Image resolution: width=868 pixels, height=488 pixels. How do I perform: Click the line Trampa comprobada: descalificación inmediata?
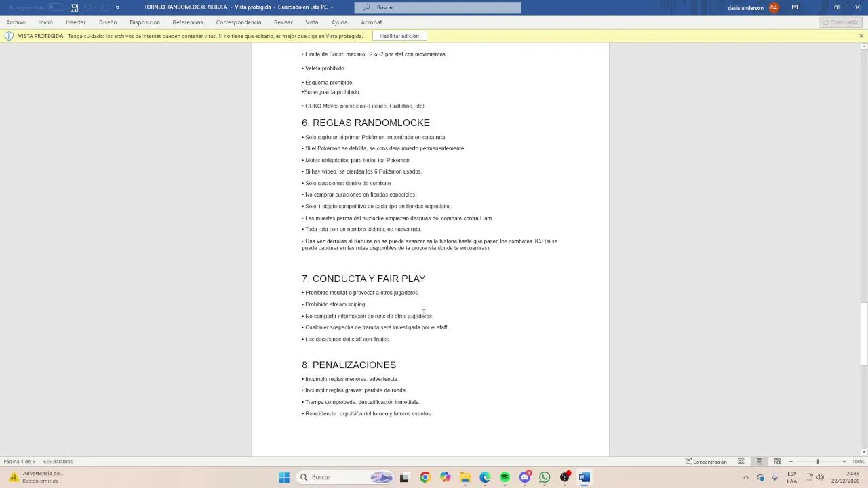[361, 402]
